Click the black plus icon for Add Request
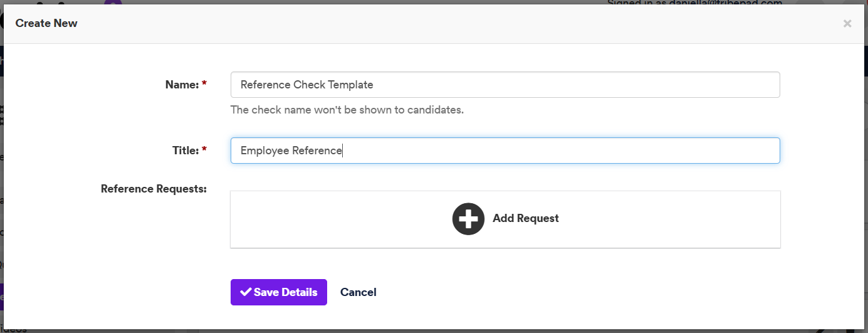This screenshot has height=333, width=868. pyautogui.click(x=468, y=218)
